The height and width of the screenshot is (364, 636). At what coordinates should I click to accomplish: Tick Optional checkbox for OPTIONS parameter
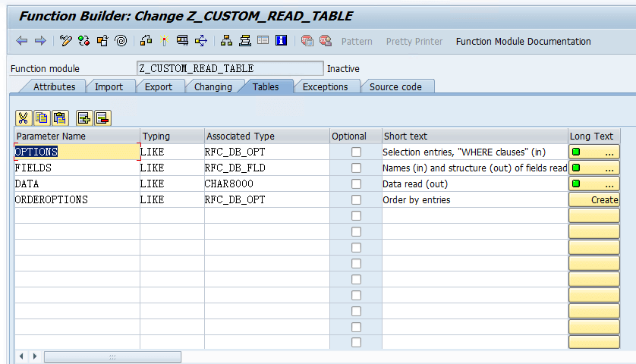[x=356, y=152]
